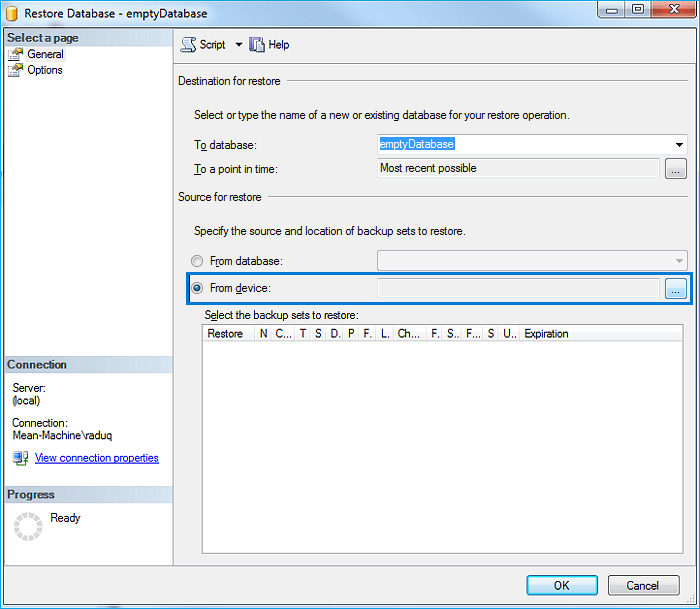The width and height of the screenshot is (700, 609).
Task: Select the General page icon
Action: (x=15, y=54)
